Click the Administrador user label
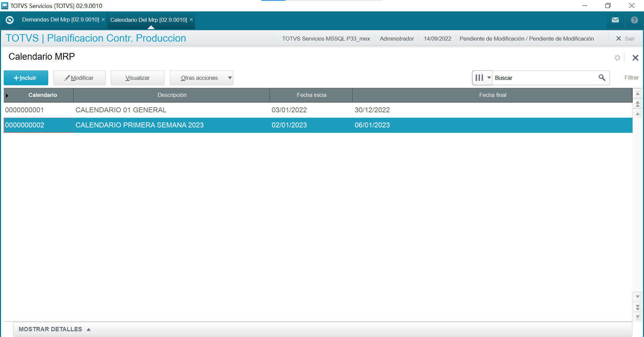The image size is (644, 337). (397, 39)
